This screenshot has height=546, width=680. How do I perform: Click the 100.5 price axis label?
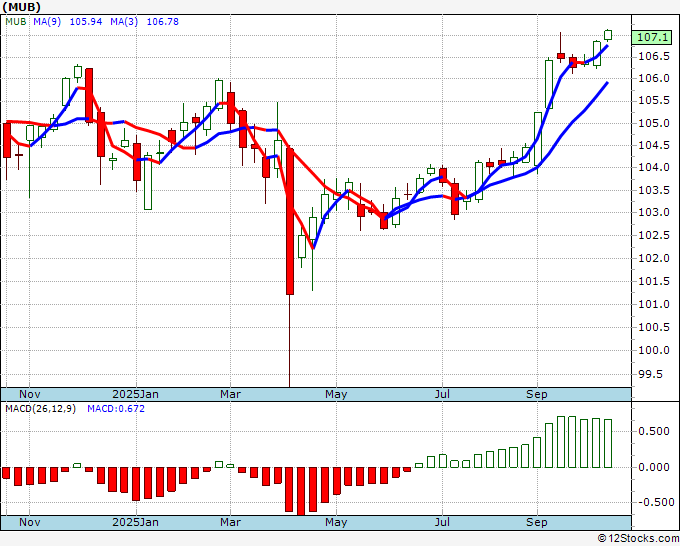click(654, 327)
